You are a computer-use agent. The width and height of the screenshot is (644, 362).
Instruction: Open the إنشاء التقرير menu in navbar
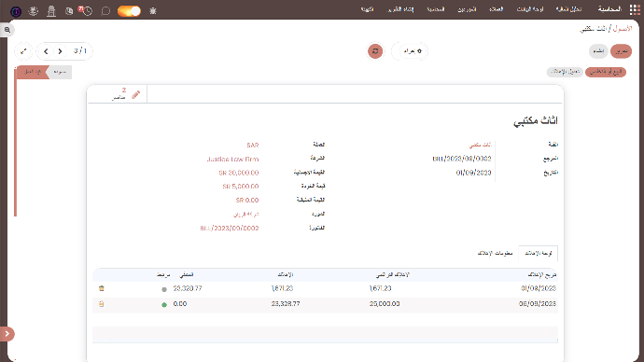coord(400,9)
